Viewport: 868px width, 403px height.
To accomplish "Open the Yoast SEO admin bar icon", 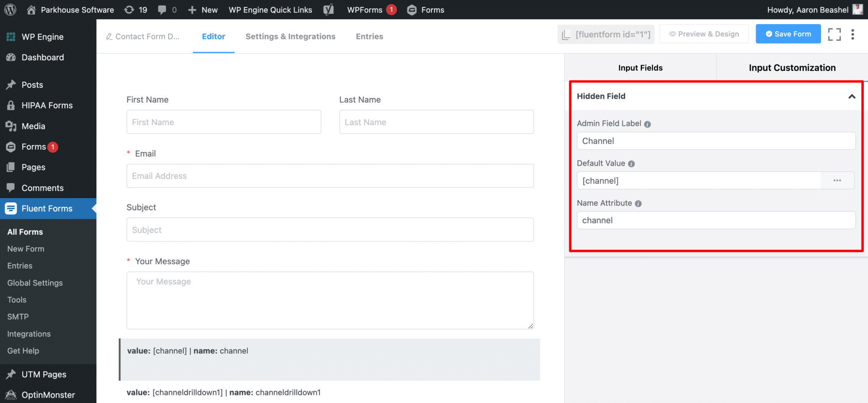I will tap(328, 9).
